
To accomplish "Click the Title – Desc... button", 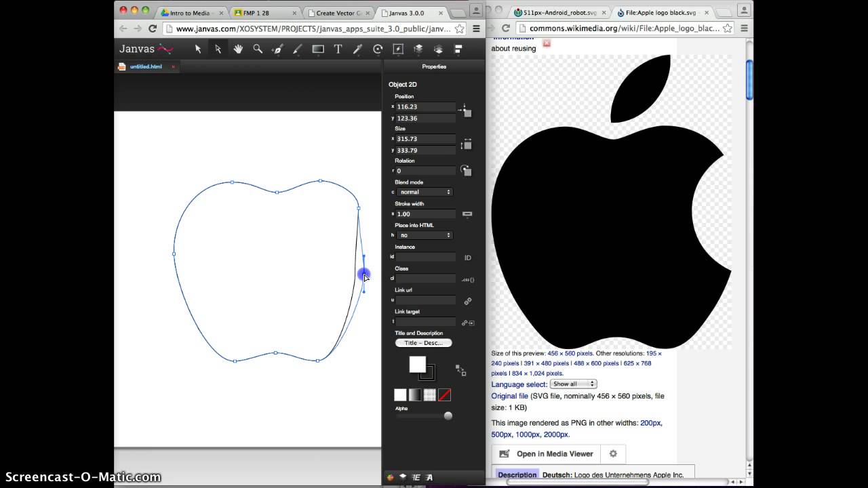I will click(423, 343).
